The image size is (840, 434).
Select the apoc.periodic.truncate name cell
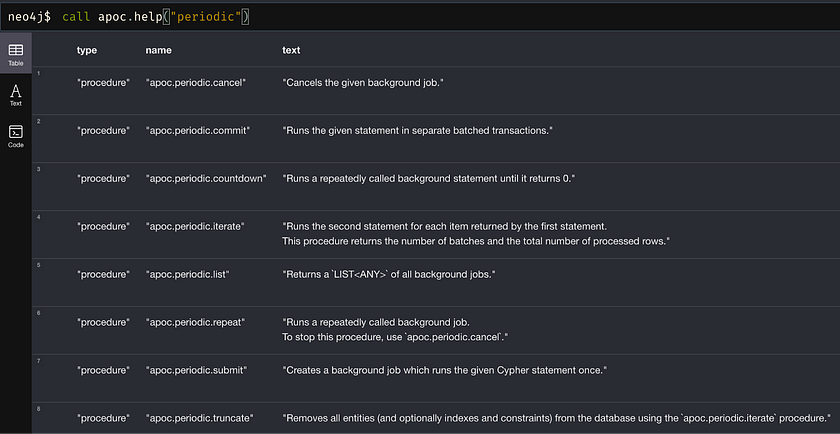pyautogui.click(x=199, y=417)
